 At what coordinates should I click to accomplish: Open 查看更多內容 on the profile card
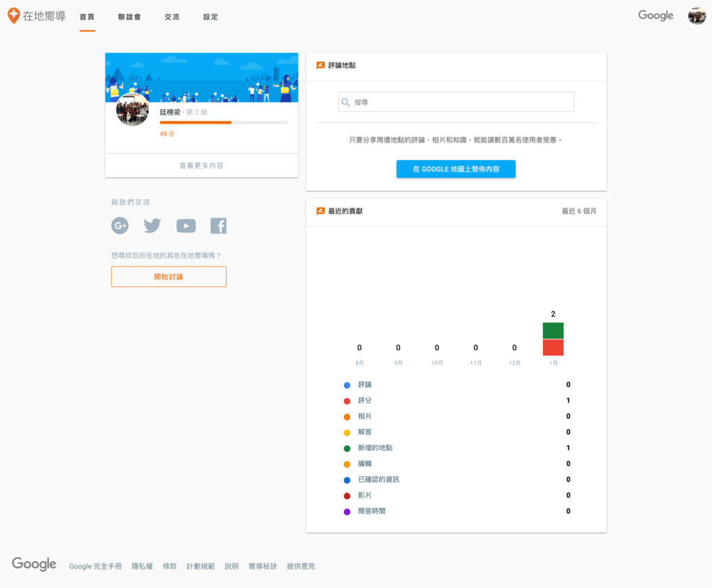202,165
